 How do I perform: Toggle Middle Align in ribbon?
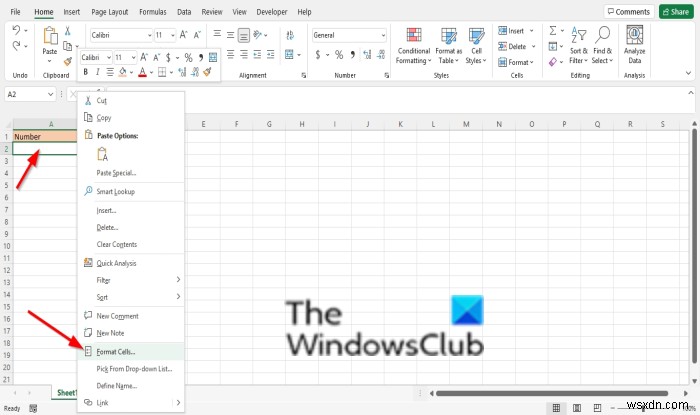[x=230, y=35]
